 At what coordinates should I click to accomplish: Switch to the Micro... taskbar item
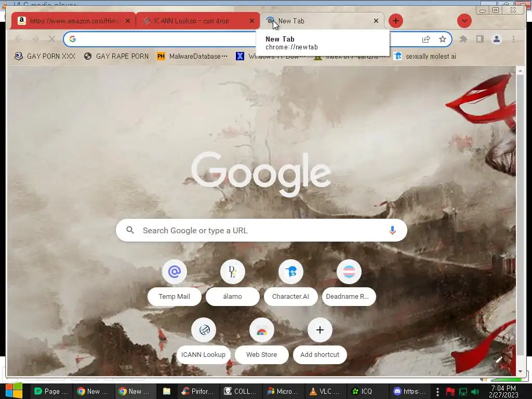[x=283, y=391]
